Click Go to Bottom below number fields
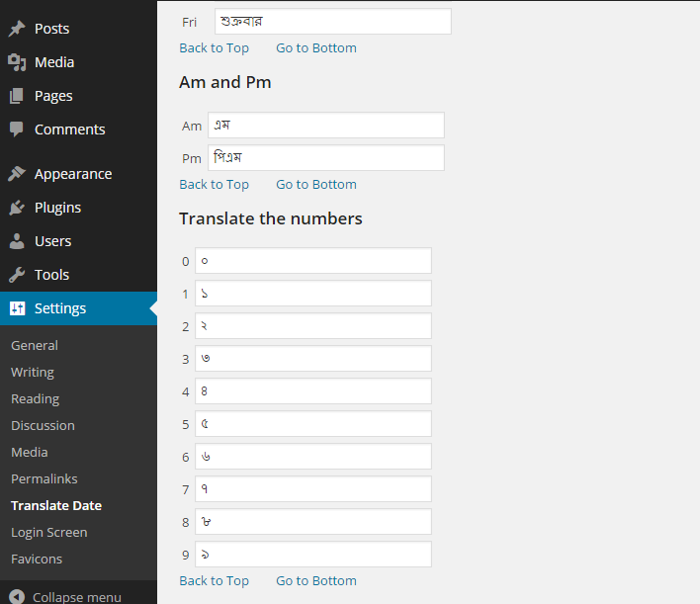Image resolution: width=700 pixels, height=604 pixels. tap(315, 580)
